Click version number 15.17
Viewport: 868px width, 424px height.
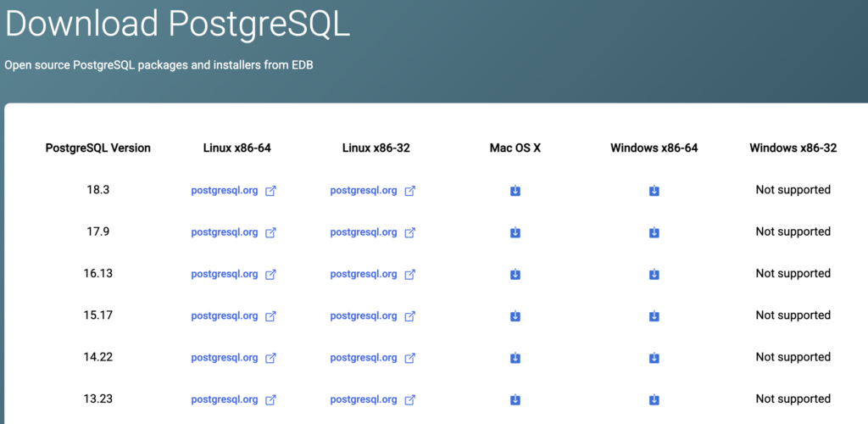[x=98, y=315]
